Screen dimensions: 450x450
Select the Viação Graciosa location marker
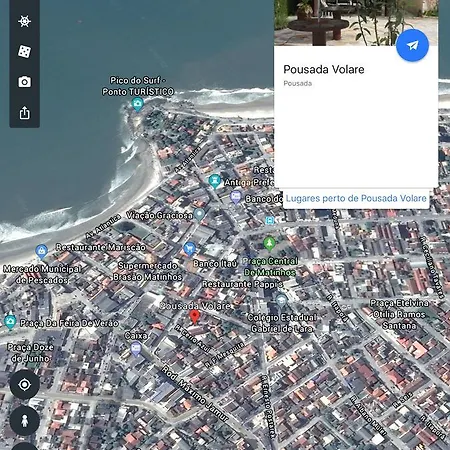199,214
